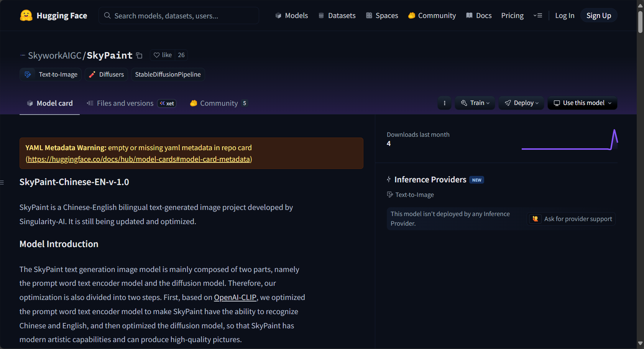Screen dimensions: 644x349
Task: Click the NEW badge beside Inference Providers
Action: pyautogui.click(x=476, y=180)
